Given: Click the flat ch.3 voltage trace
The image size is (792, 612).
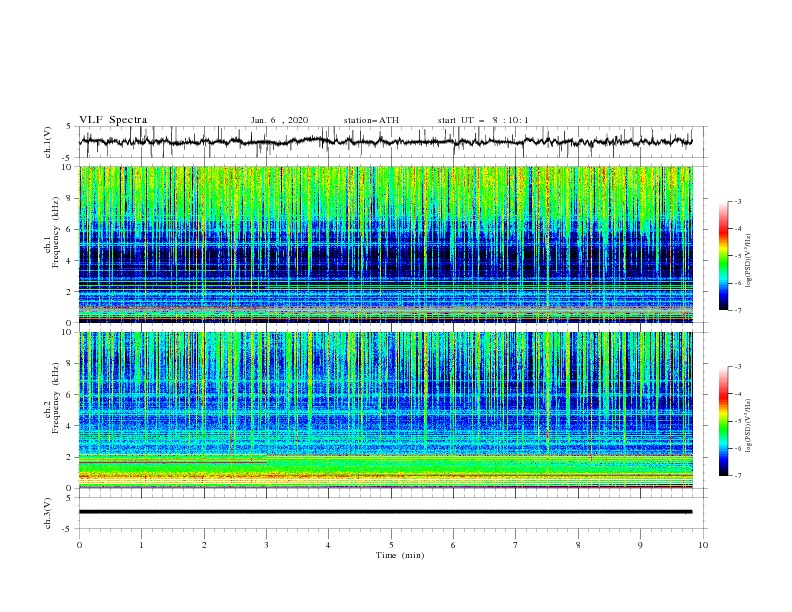Looking at the screenshot, I should pos(385,512).
